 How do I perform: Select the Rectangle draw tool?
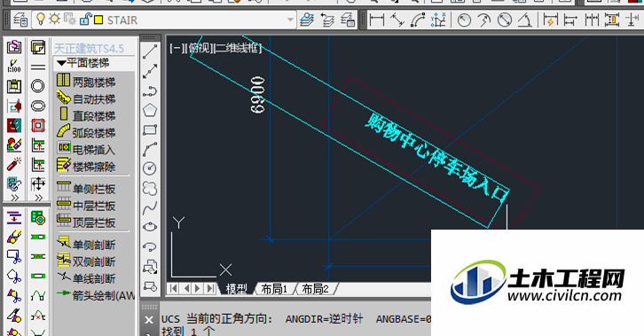[x=150, y=129]
